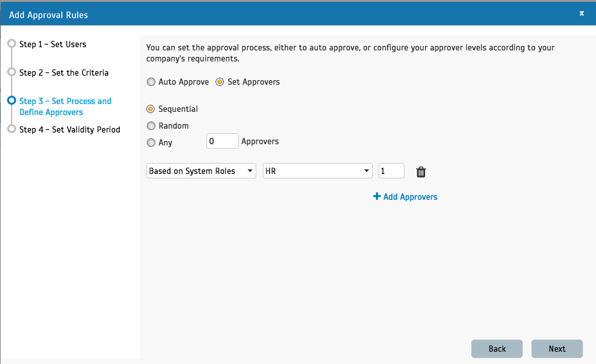Choose the Sequential approval option
Screen dimensions: 596x364
point(151,109)
